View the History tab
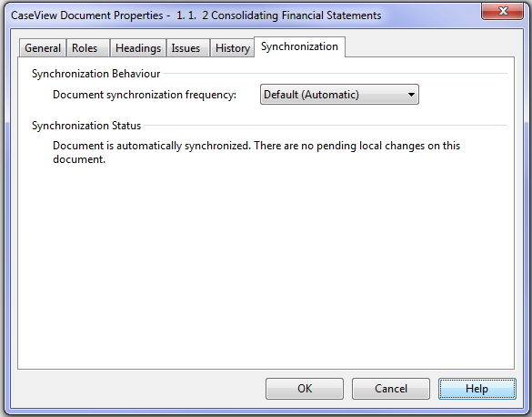 click(233, 48)
